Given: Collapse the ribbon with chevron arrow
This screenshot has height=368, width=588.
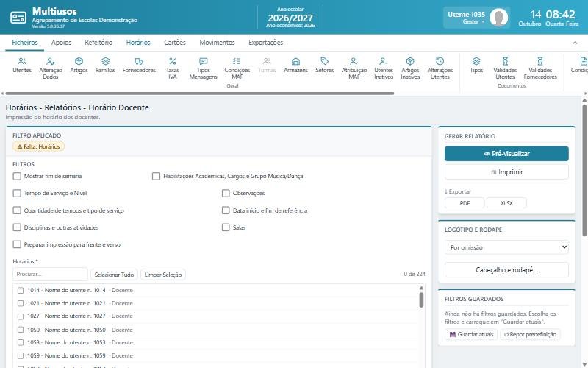Looking at the screenshot, I should [x=575, y=43].
